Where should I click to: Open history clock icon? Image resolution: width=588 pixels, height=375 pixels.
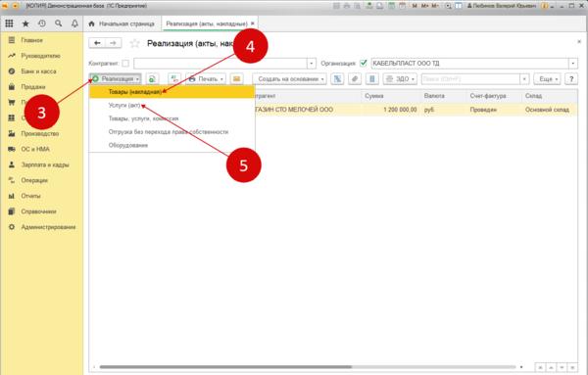(x=42, y=23)
